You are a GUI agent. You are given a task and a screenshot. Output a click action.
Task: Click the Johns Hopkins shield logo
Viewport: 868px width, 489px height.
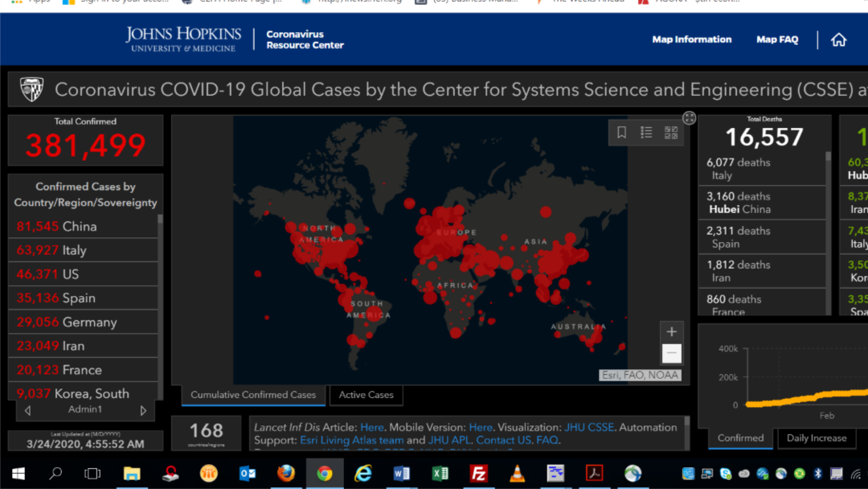click(x=31, y=89)
